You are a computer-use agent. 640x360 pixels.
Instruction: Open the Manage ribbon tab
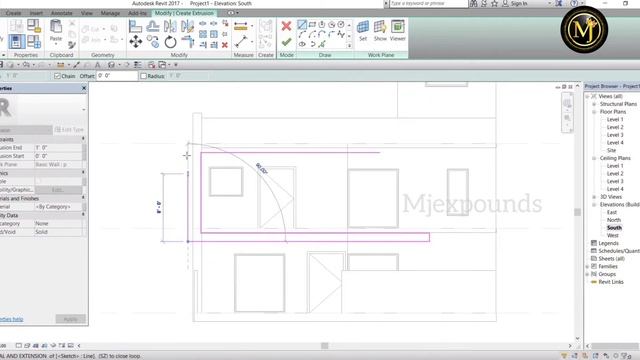pos(110,13)
